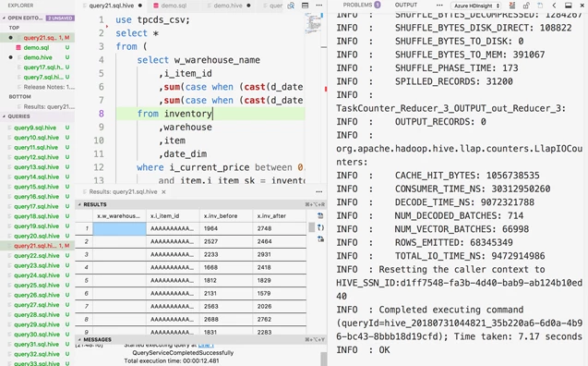Image resolution: width=588 pixels, height=366 pixels.
Task: Open output log file icon
Action: [540, 6]
